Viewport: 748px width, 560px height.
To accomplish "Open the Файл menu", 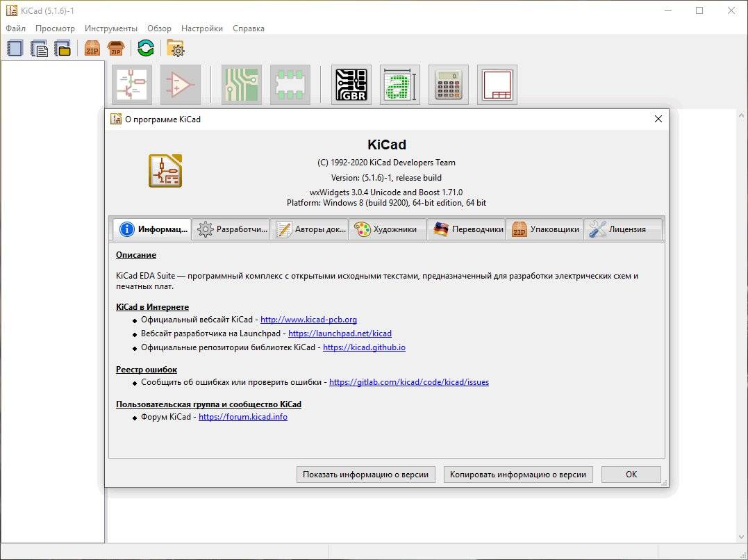I will (15, 28).
